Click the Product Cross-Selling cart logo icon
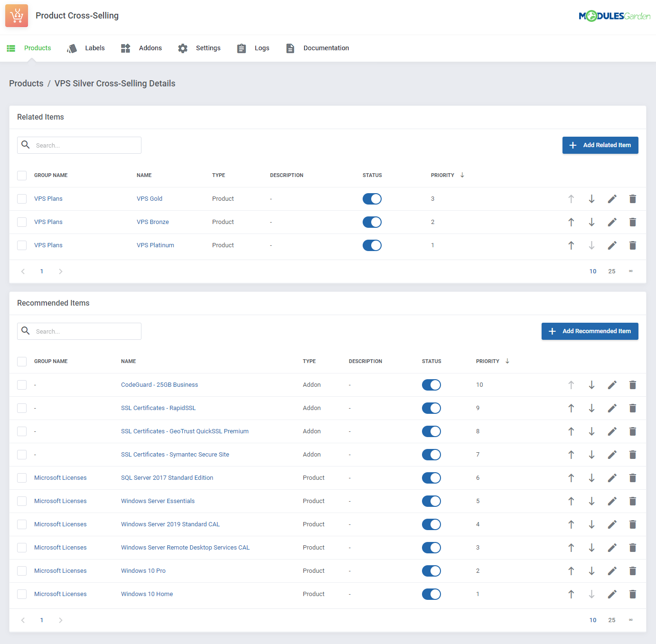This screenshot has height=644, width=656. [17, 16]
